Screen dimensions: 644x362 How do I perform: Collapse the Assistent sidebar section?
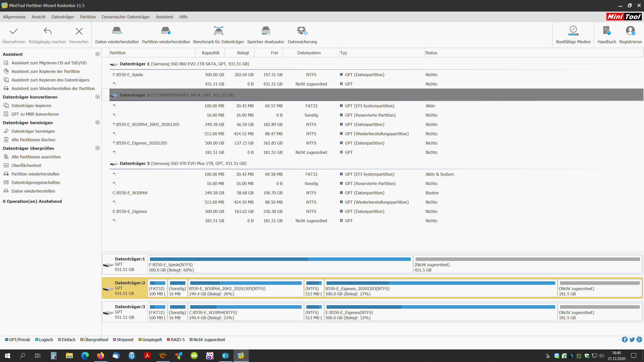98,54
